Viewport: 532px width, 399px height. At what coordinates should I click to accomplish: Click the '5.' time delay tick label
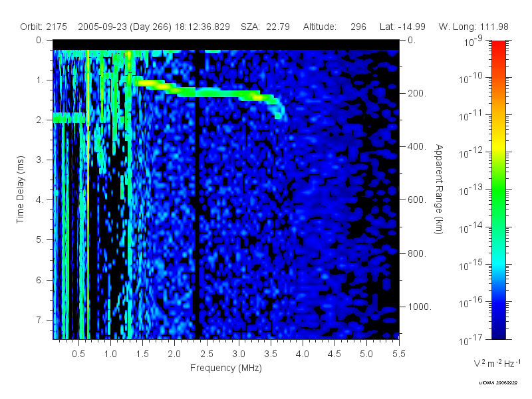point(40,240)
